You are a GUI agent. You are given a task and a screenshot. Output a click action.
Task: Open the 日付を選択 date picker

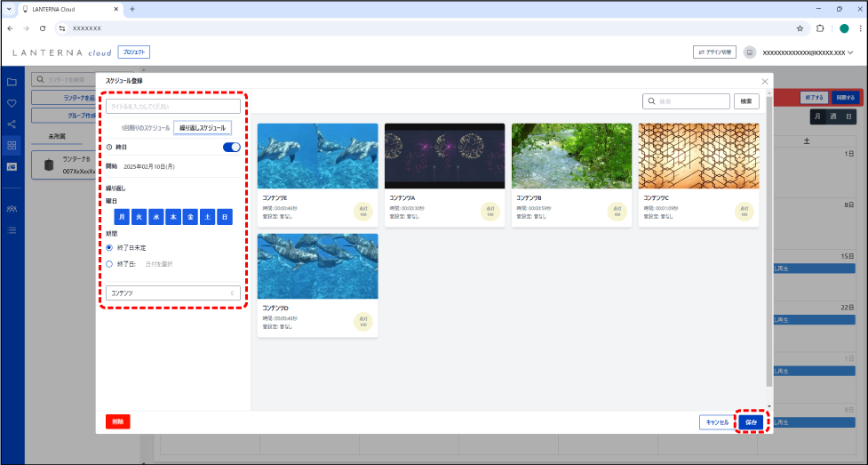click(x=159, y=264)
